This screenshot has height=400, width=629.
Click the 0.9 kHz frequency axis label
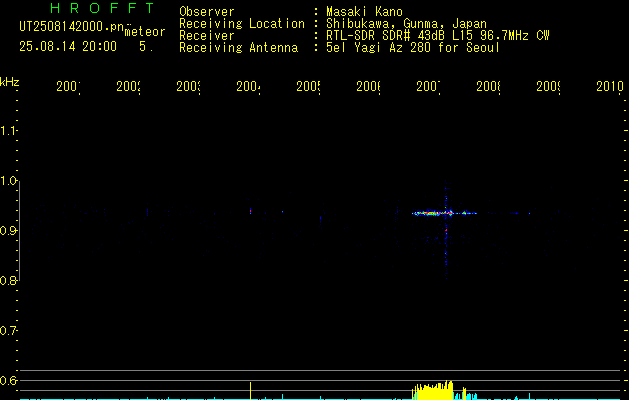point(8,230)
